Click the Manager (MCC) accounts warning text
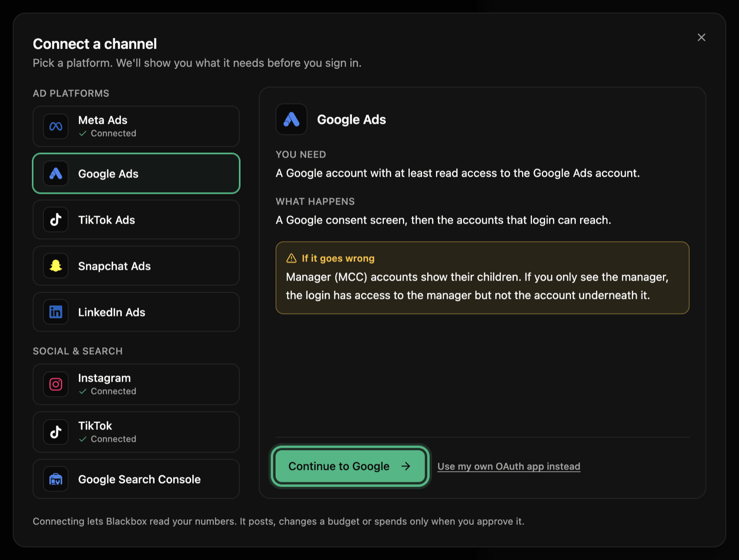The width and height of the screenshot is (739, 560). [x=477, y=286]
